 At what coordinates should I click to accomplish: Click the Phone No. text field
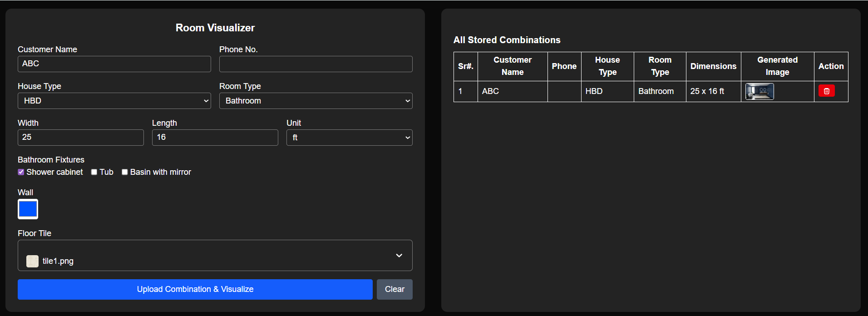(316, 64)
